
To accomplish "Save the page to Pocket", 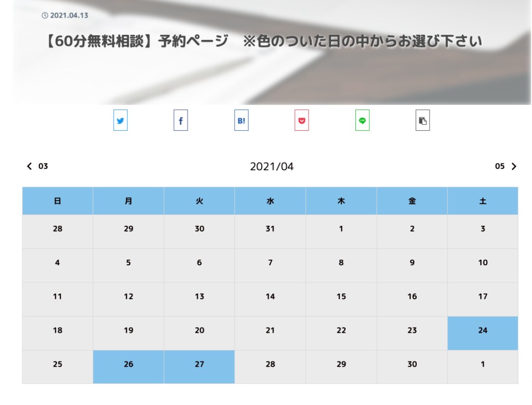I will pyautogui.click(x=302, y=120).
